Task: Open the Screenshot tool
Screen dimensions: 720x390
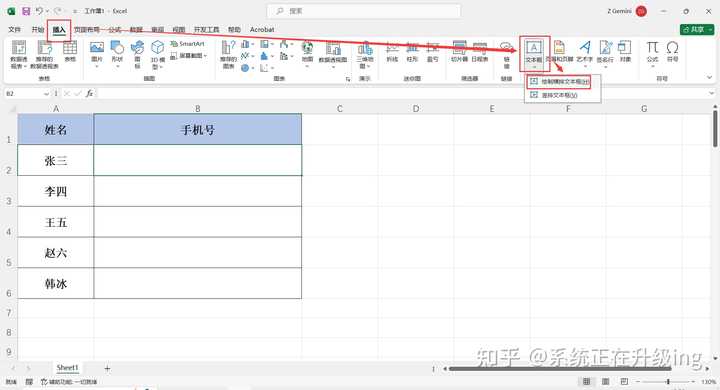Action: 189,56
